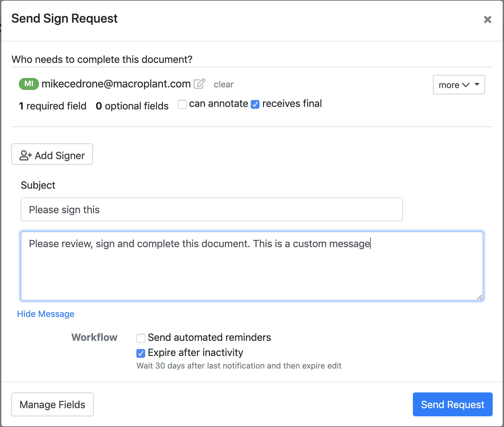Click the textarea resize handle in message box
Viewport: 504px width, 427px height.
coord(479,297)
